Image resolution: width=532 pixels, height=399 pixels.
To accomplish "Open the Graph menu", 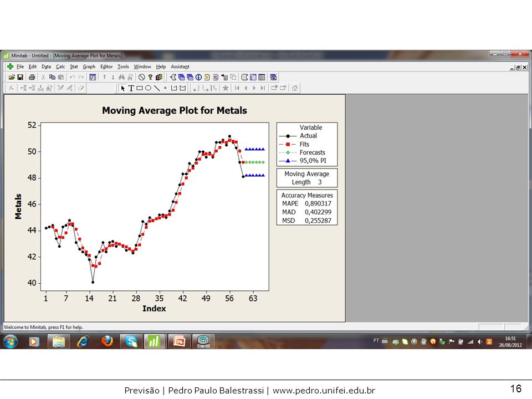I will pyautogui.click(x=89, y=67).
